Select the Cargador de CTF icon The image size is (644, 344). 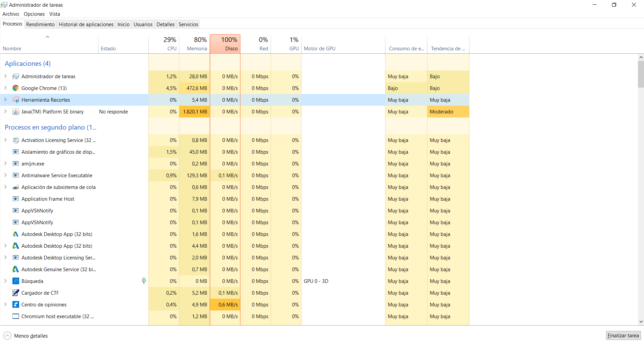tap(15, 293)
